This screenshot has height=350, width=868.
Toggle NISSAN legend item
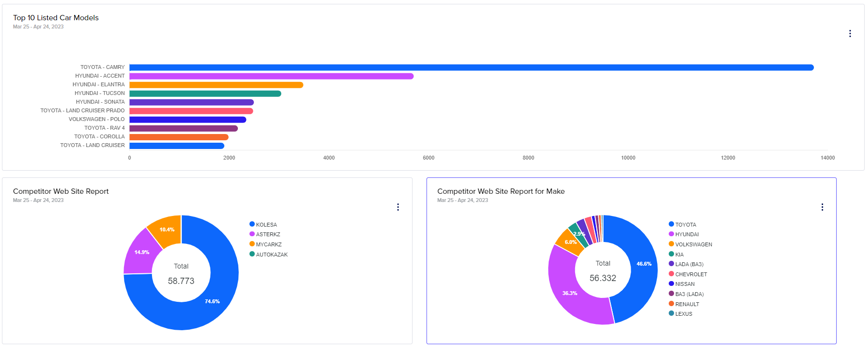click(682, 284)
